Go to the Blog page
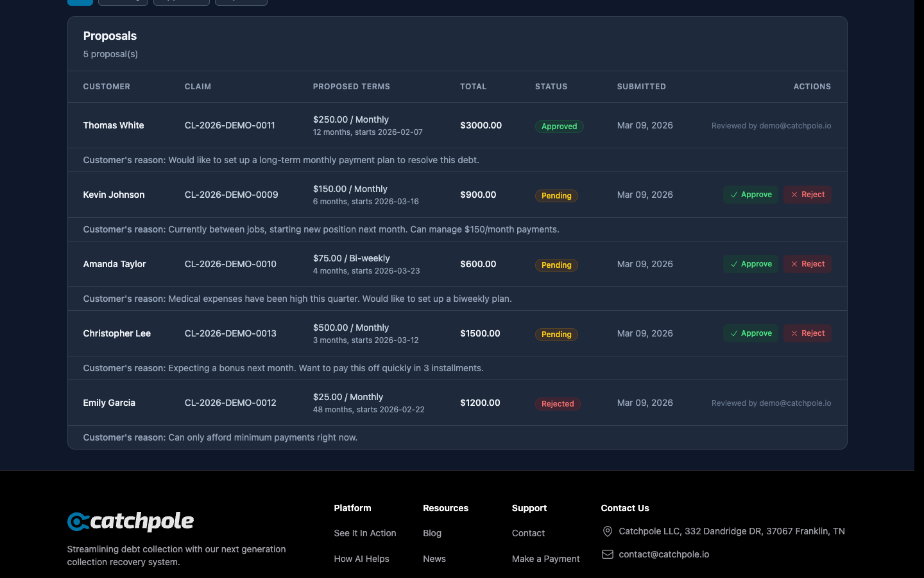Viewport: 924px width, 578px height. coord(432,533)
